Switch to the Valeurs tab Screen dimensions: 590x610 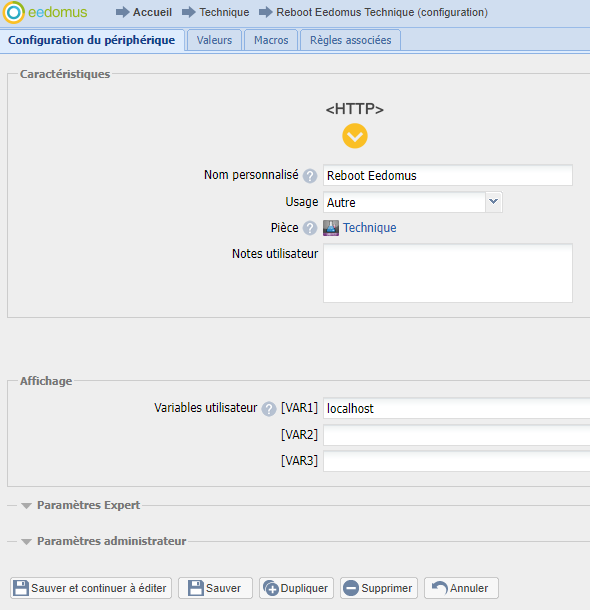214,40
